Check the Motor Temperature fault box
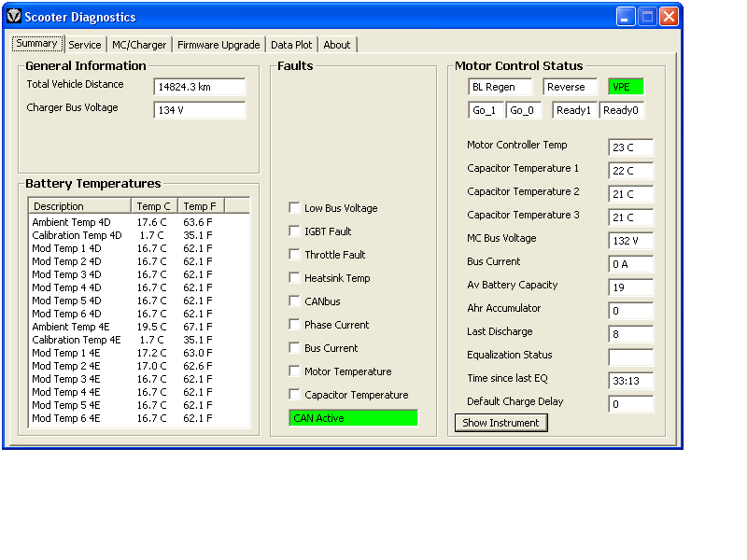 click(294, 371)
